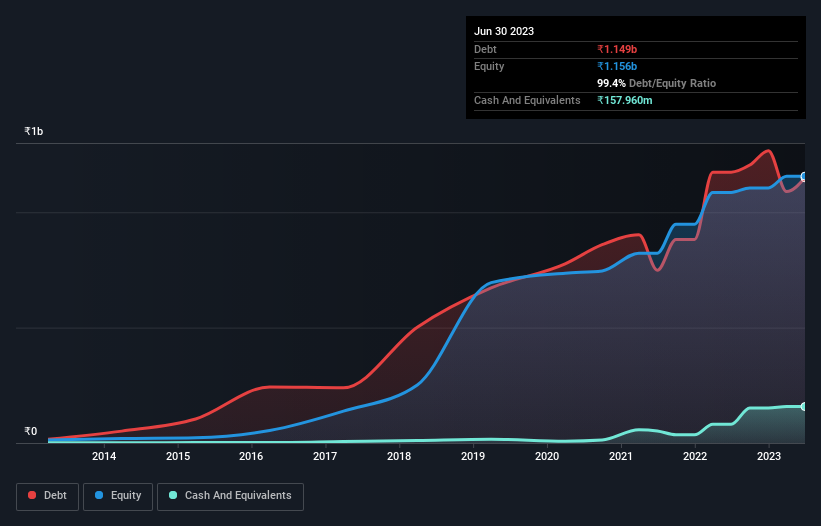Click the 2017 x-axis label
The height and width of the screenshot is (526, 821).
[x=325, y=456]
